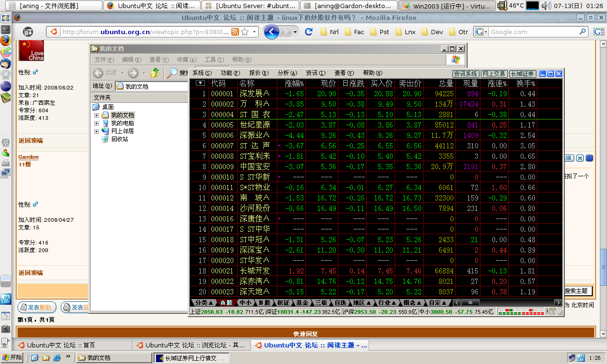
Task: Launch Thunderbird mail from the left panel
Action: (x=6, y=63)
